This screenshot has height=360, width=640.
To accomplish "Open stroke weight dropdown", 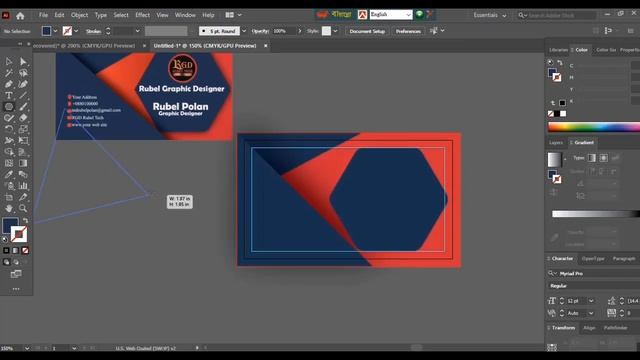I will (x=138, y=31).
